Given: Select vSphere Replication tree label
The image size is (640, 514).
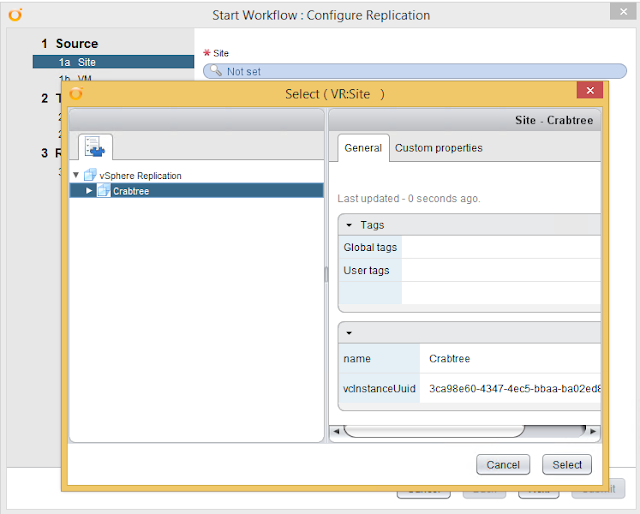Looking at the screenshot, I should click(140, 176).
